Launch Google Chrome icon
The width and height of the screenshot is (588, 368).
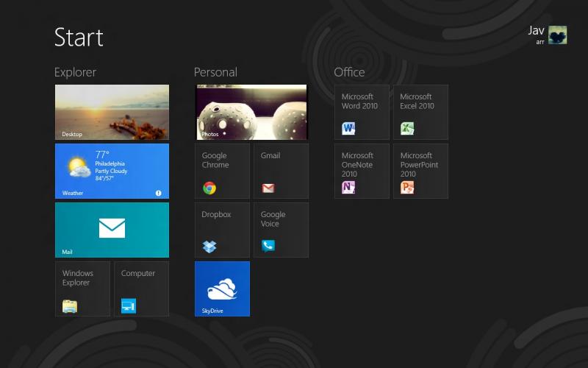[209, 188]
